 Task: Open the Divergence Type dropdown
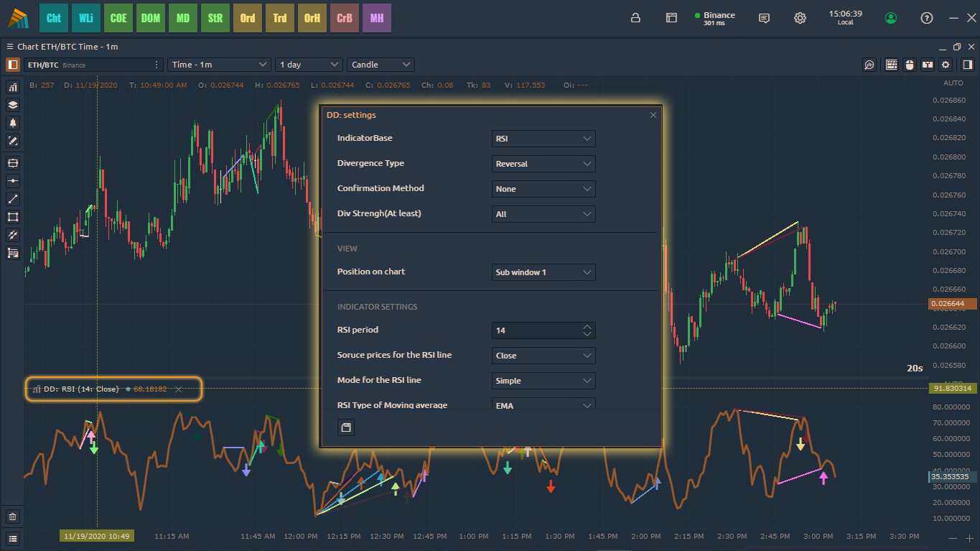543,164
